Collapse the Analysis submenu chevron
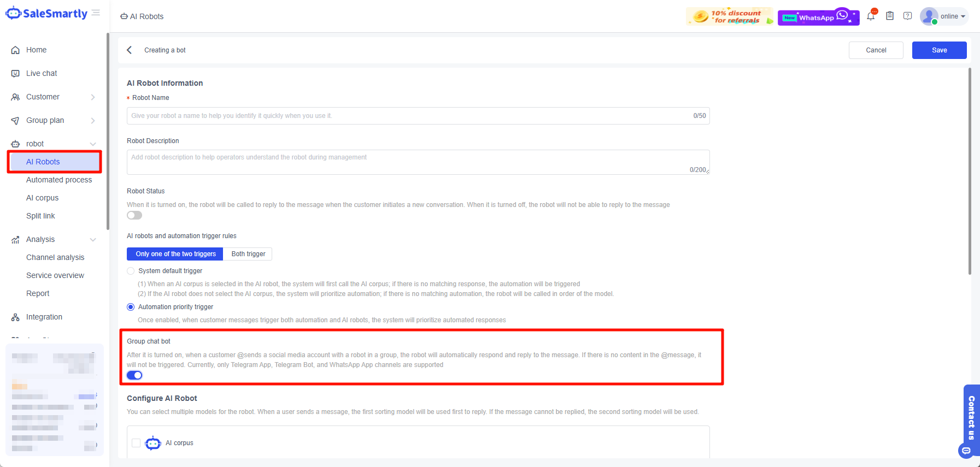The image size is (980, 467). tap(93, 240)
